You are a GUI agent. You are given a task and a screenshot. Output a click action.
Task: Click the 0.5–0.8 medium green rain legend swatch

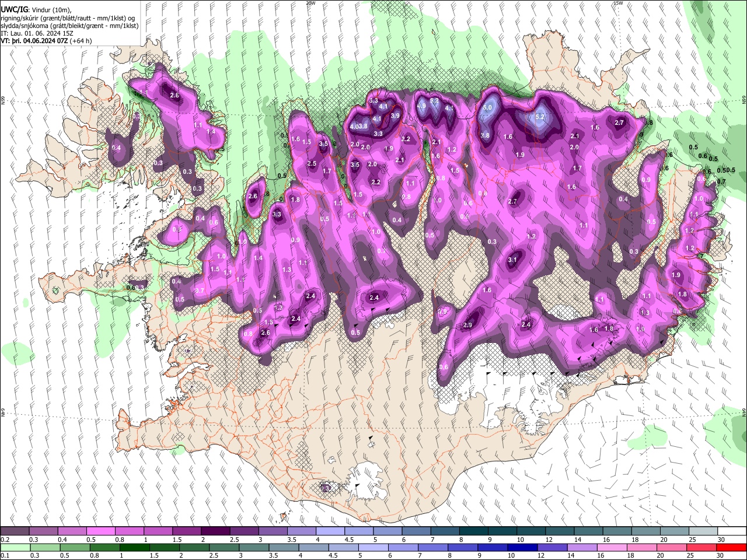74,547
